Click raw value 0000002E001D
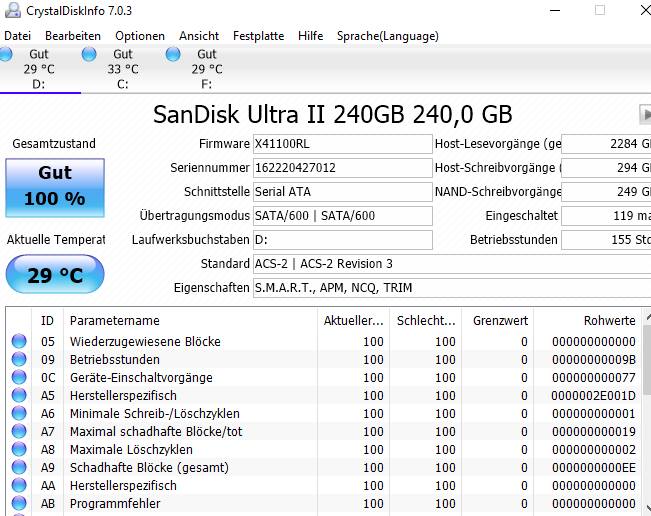The height and width of the screenshot is (516, 651). point(593,396)
